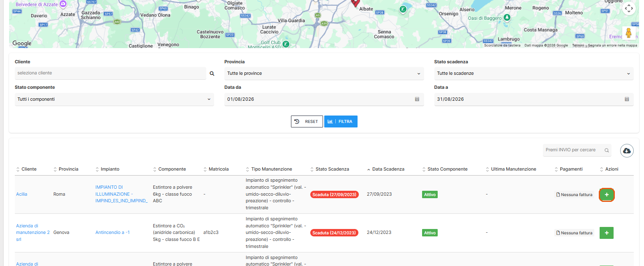The height and width of the screenshot is (266, 644).
Task: Click Estintore a polvere 6kg component cell
Action: (x=173, y=194)
